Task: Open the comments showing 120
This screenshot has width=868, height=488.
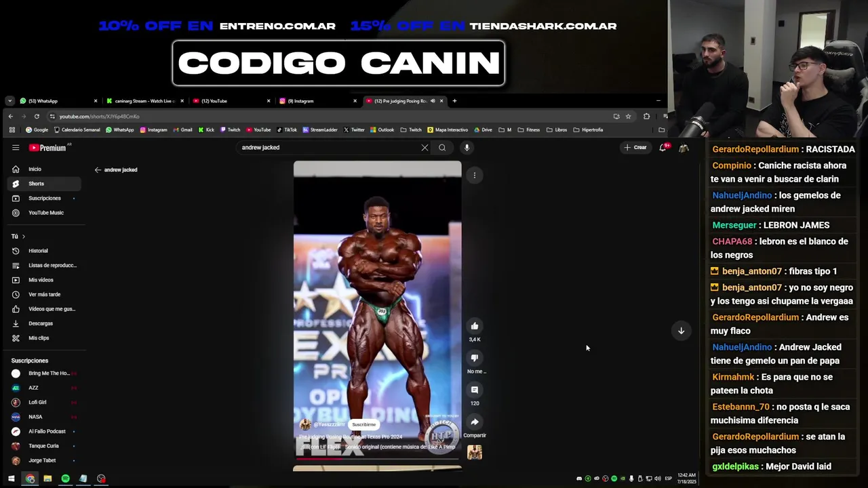Action: [475, 390]
